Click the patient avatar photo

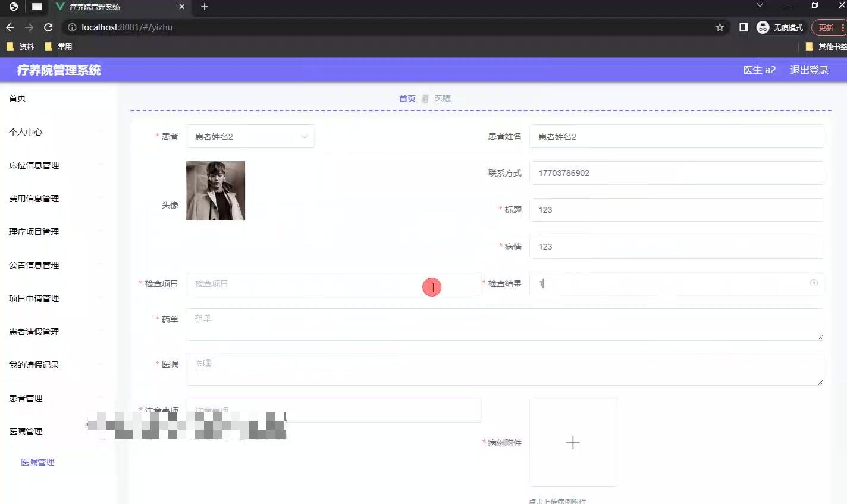[215, 190]
